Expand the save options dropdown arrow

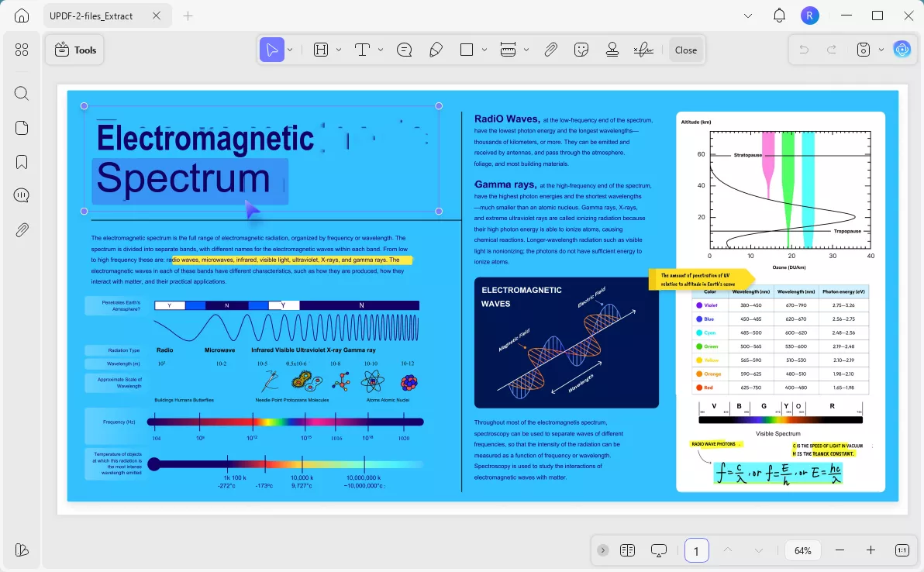click(881, 50)
